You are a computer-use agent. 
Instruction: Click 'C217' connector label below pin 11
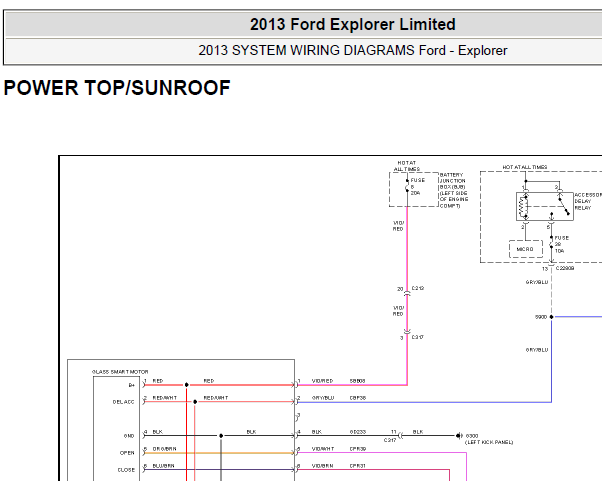[390, 440]
